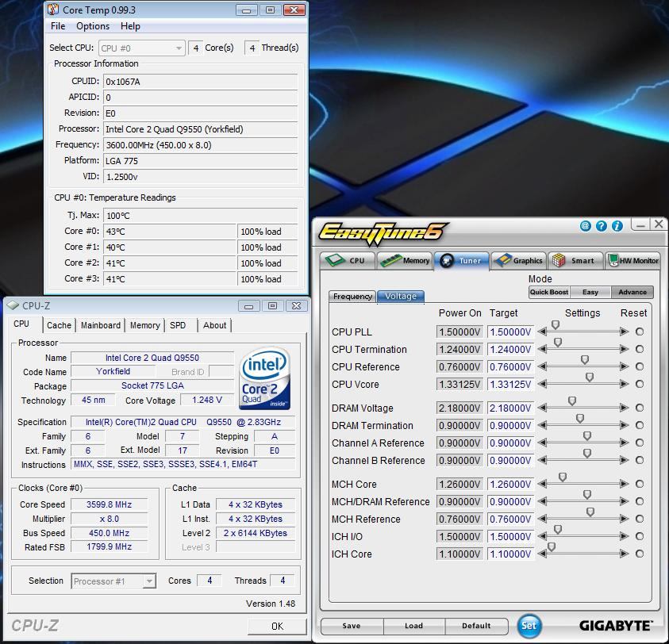
Task: Open Core Temp Help menu
Action: [x=130, y=26]
